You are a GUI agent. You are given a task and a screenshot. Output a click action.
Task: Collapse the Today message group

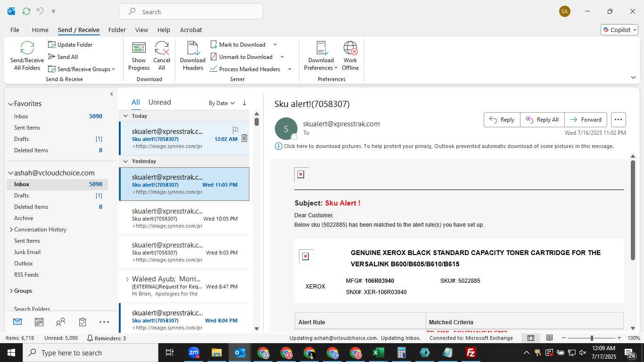point(125,116)
